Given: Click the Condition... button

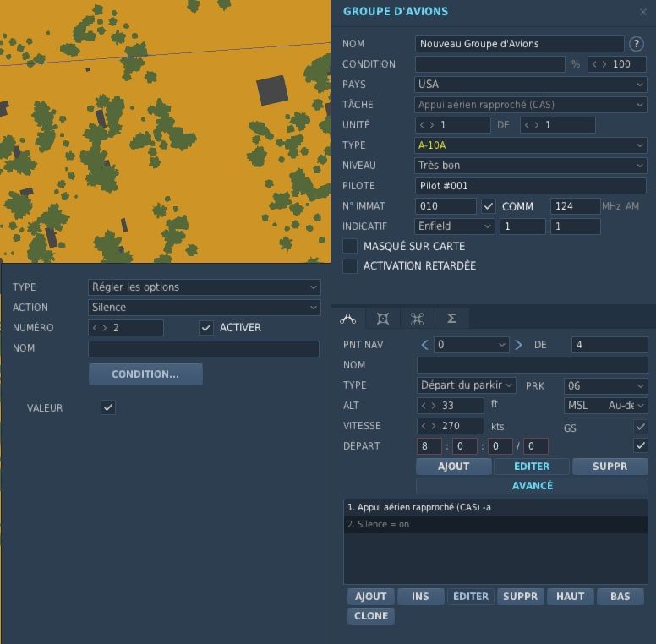Looking at the screenshot, I should point(145,374).
